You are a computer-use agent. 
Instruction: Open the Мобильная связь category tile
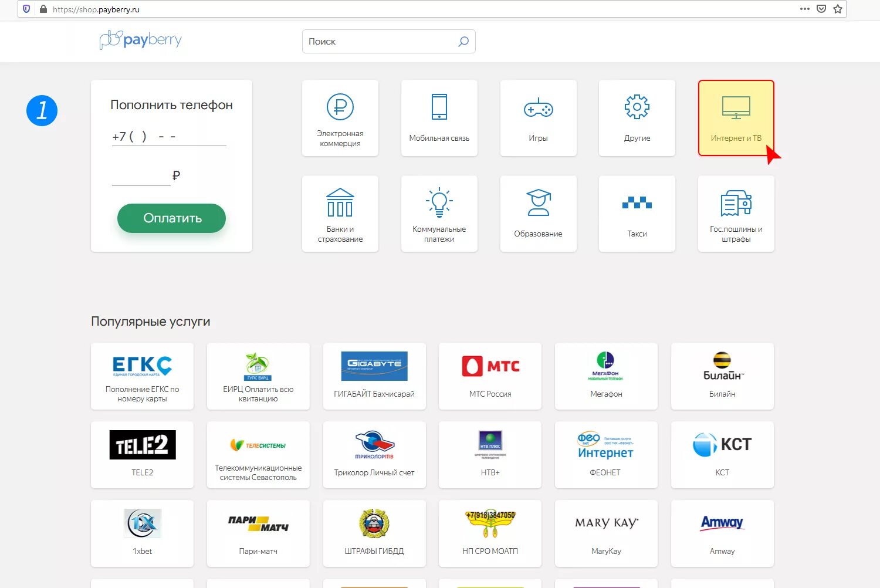(439, 118)
